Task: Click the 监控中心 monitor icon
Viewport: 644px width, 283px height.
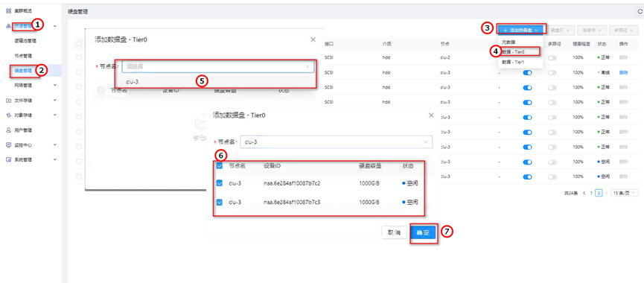Action: [x=8, y=145]
